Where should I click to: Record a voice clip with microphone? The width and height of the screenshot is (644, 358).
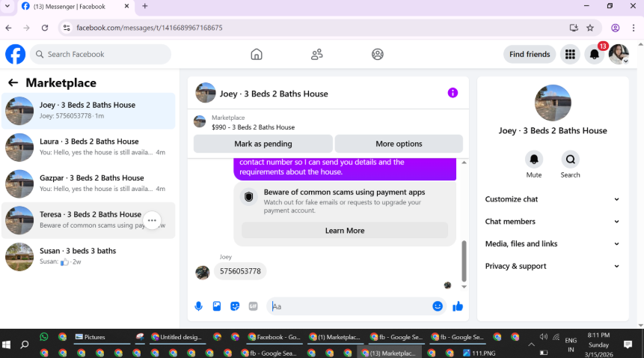click(x=198, y=306)
